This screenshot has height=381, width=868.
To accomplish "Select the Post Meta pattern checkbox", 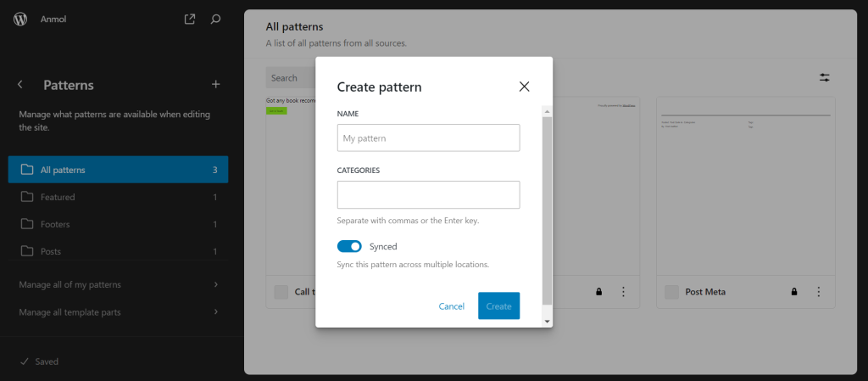I will tap(671, 293).
